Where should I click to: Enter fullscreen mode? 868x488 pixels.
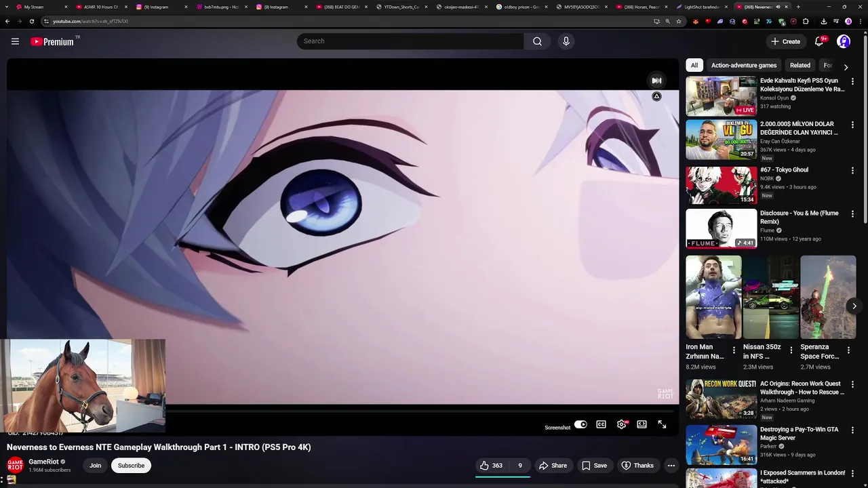662,424
